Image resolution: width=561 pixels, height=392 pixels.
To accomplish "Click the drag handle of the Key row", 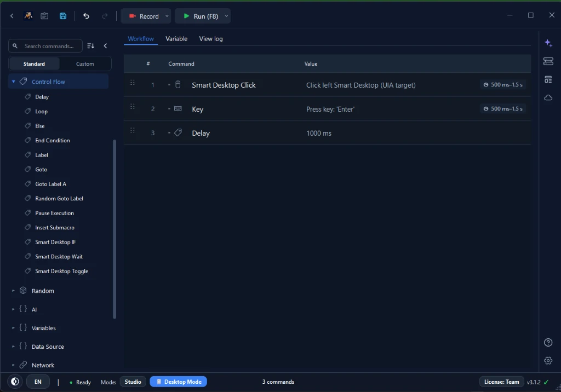I will pyautogui.click(x=133, y=107).
